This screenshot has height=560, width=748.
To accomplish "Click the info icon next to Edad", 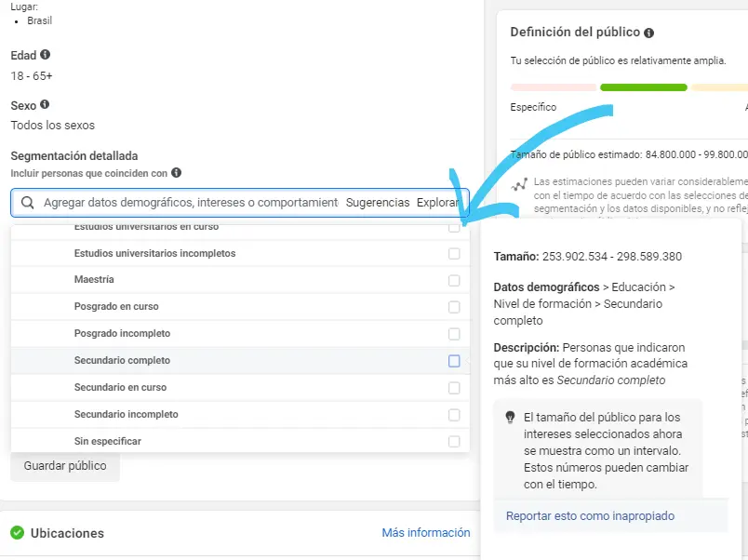I will coord(46,55).
